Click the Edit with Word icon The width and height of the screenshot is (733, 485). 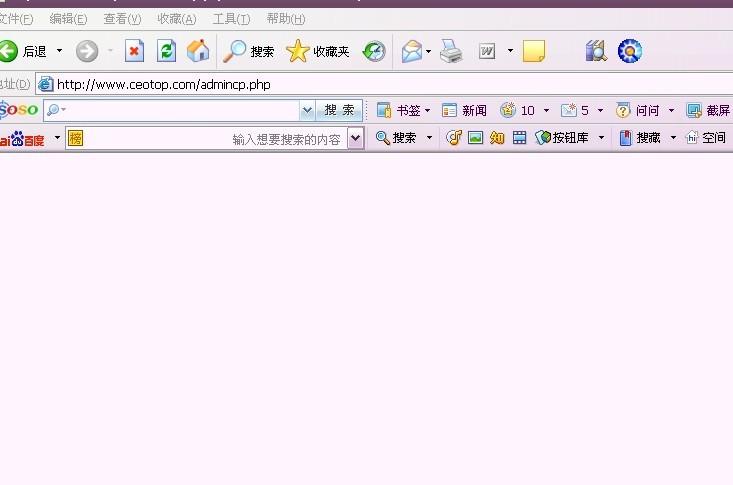click(x=487, y=51)
